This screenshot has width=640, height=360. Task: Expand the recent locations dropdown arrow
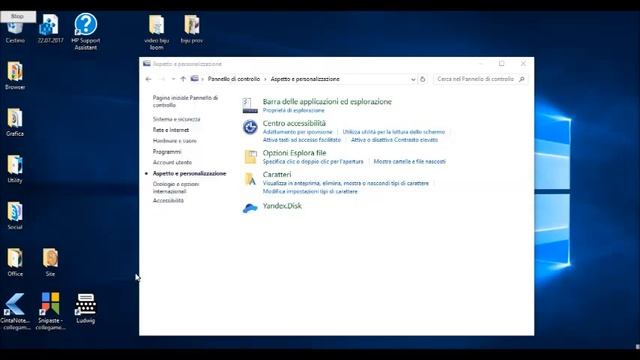click(x=173, y=79)
